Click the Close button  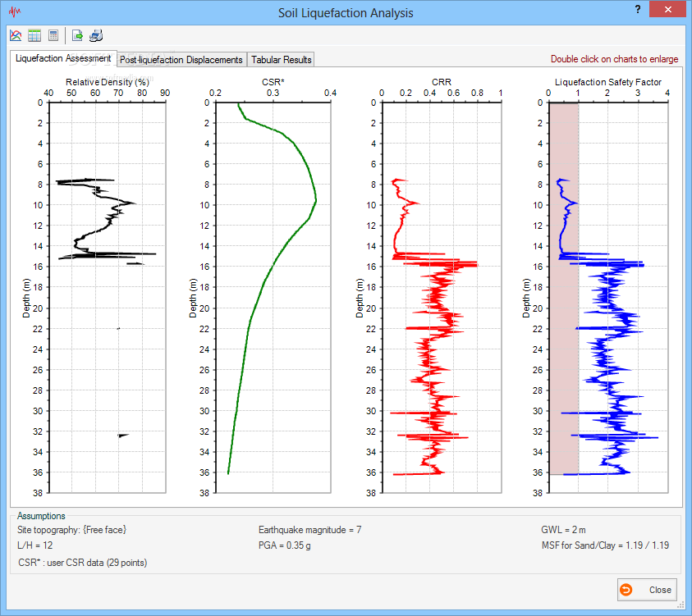(x=647, y=590)
